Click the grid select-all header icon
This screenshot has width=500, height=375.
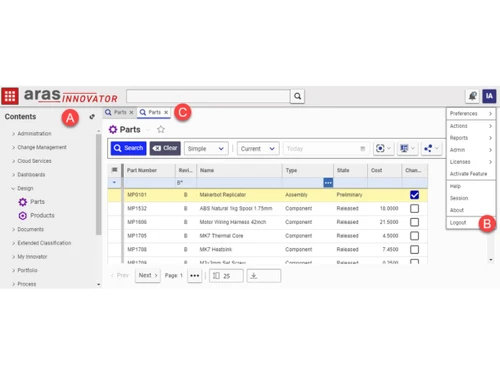coord(115,170)
